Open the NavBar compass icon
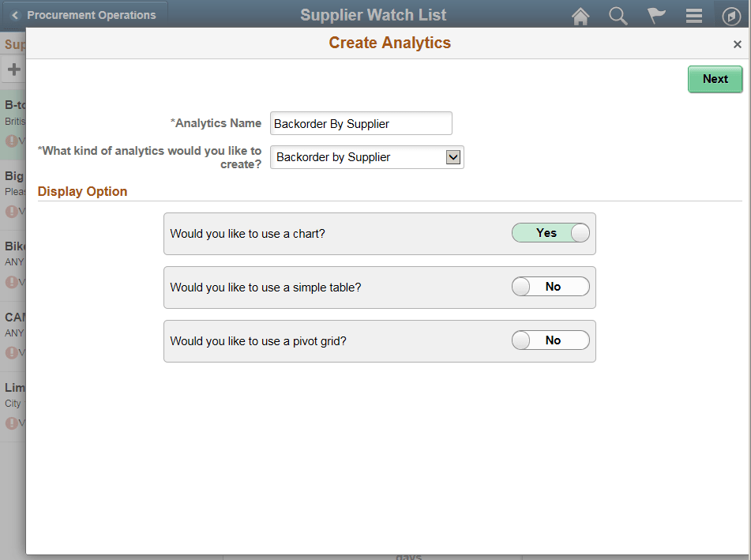 click(731, 15)
